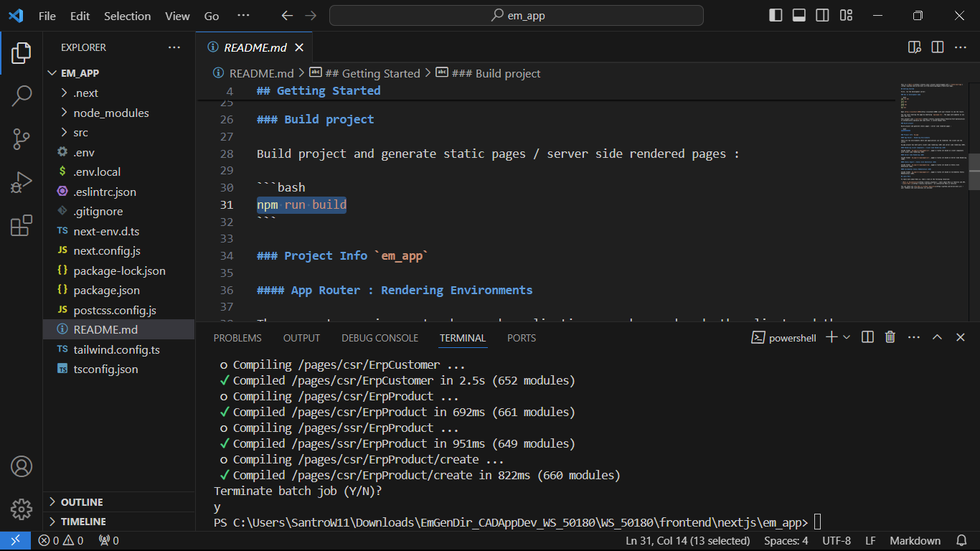Open the Manage gear menu

pyautogui.click(x=22, y=509)
